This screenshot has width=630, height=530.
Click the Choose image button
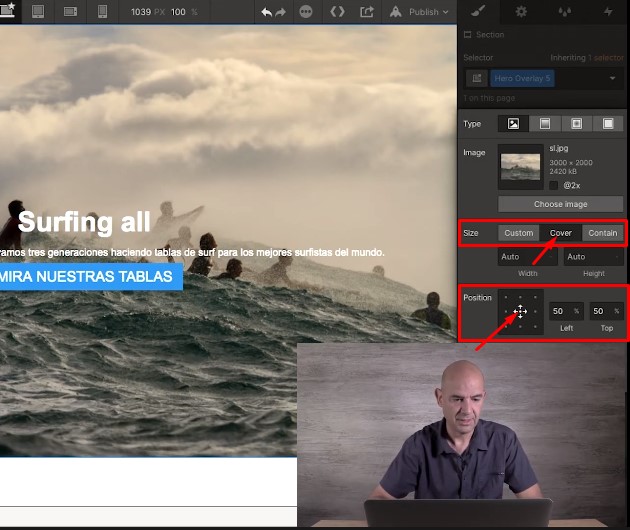[560, 204]
